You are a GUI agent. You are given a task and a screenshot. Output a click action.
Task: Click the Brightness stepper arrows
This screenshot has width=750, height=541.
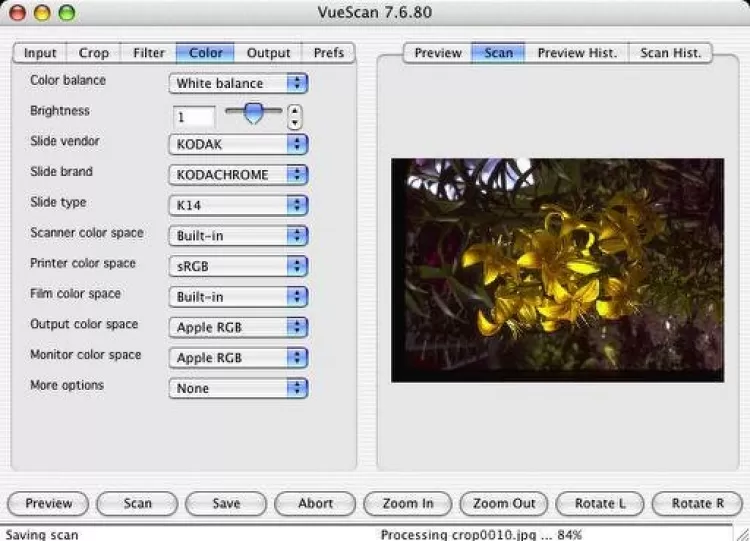click(294, 117)
